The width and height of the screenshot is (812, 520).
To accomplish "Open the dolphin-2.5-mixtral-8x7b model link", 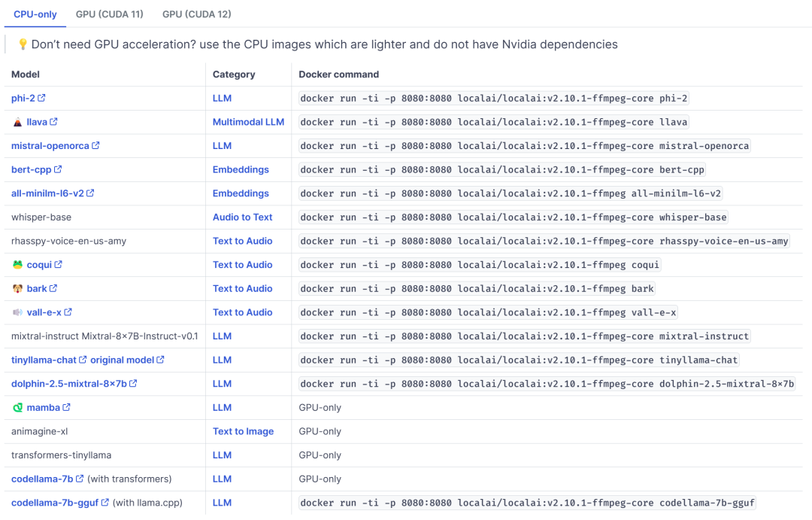I will [x=69, y=384].
